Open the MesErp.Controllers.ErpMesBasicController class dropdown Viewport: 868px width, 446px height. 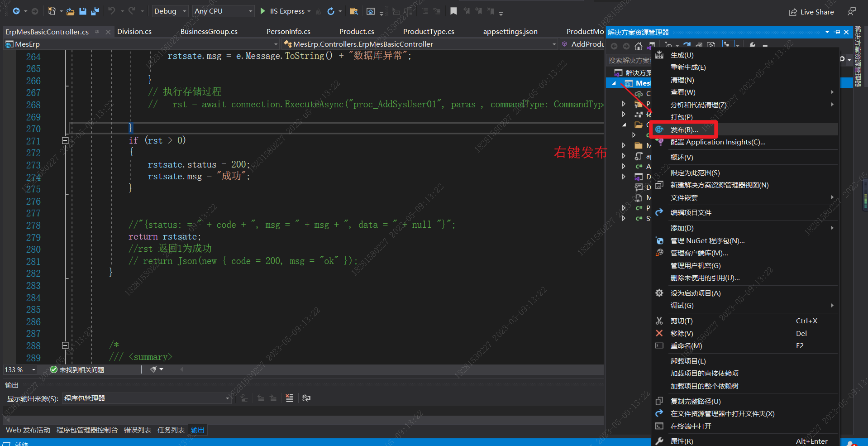tap(420, 44)
